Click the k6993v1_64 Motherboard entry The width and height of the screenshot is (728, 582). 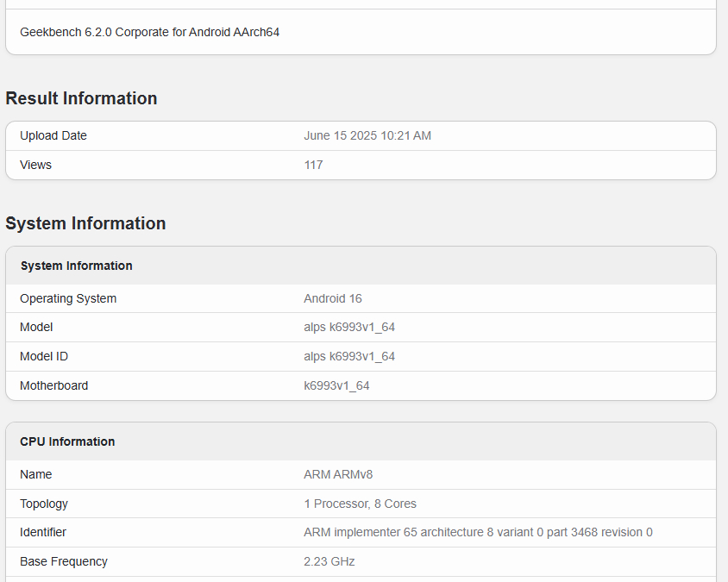pyautogui.click(x=336, y=385)
